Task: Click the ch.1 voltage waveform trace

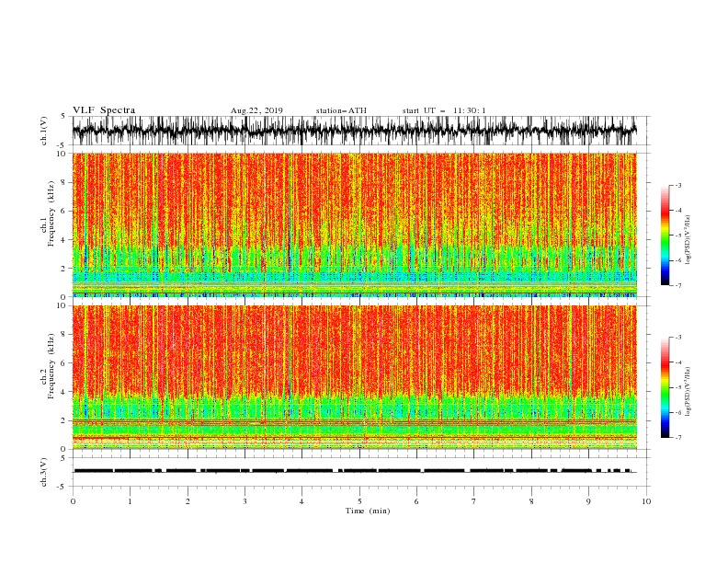Action: click(354, 131)
